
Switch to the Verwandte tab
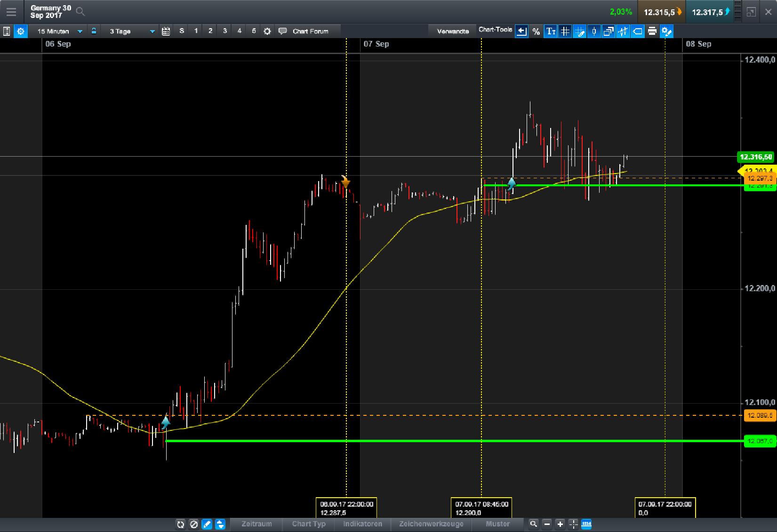point(453,32)
